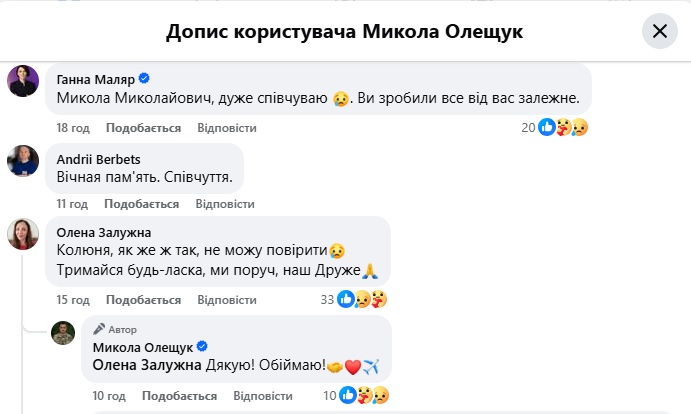
Task: Open Олена Залужна's profile avatar
Action: click(x=23, y=233)
